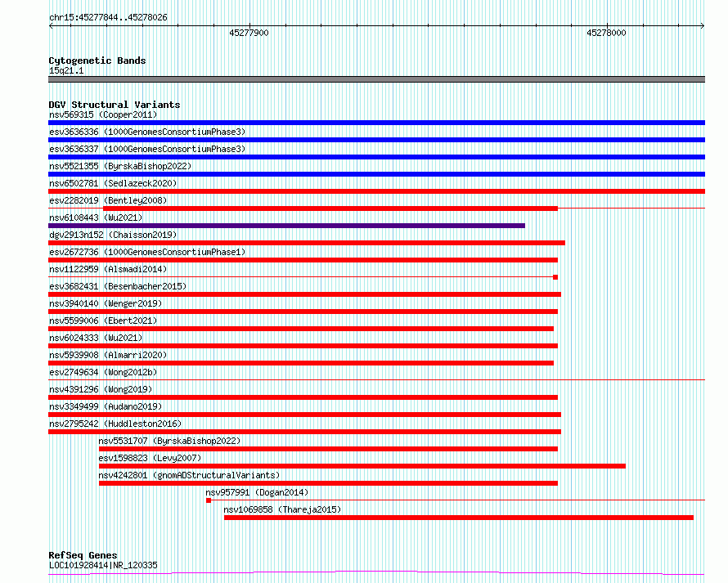The height and width of the screenshot is (583, 728).
Task: Click the gray 15q21.1 cytogenetic band
Action: coord(376,79)
